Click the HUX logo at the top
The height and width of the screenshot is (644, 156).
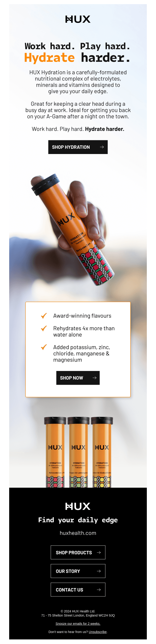pos(78,19)
